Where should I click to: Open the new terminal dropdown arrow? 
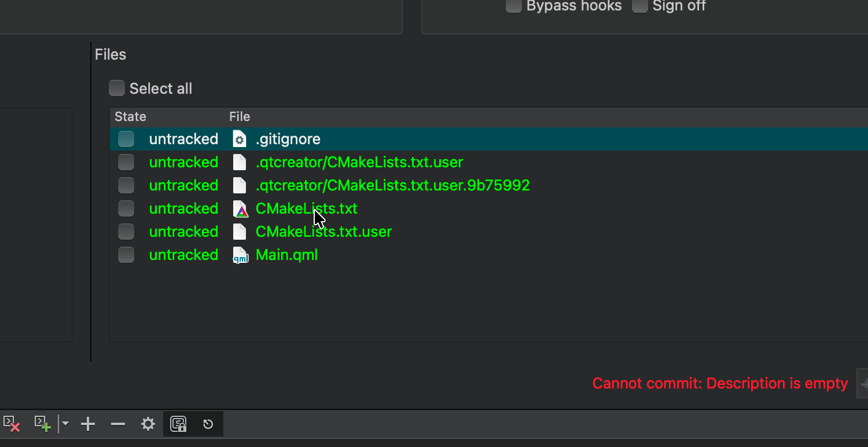pyautogui.click(x=65, y=424)
